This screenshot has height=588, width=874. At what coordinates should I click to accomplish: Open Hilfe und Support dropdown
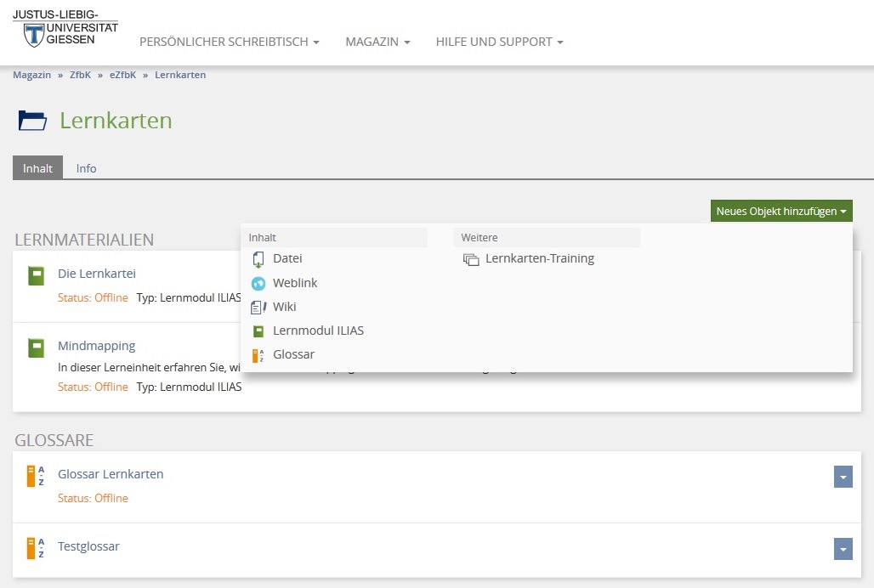(499, 42)
